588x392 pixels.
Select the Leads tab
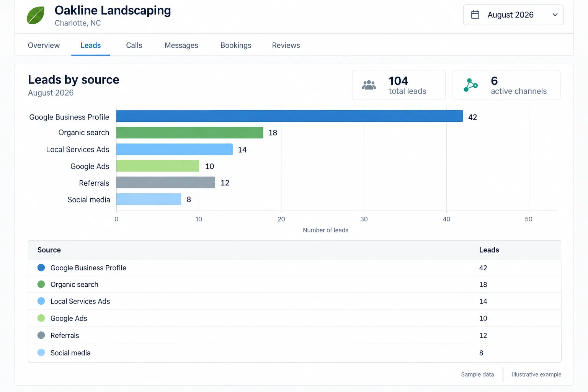pos(91,45)
